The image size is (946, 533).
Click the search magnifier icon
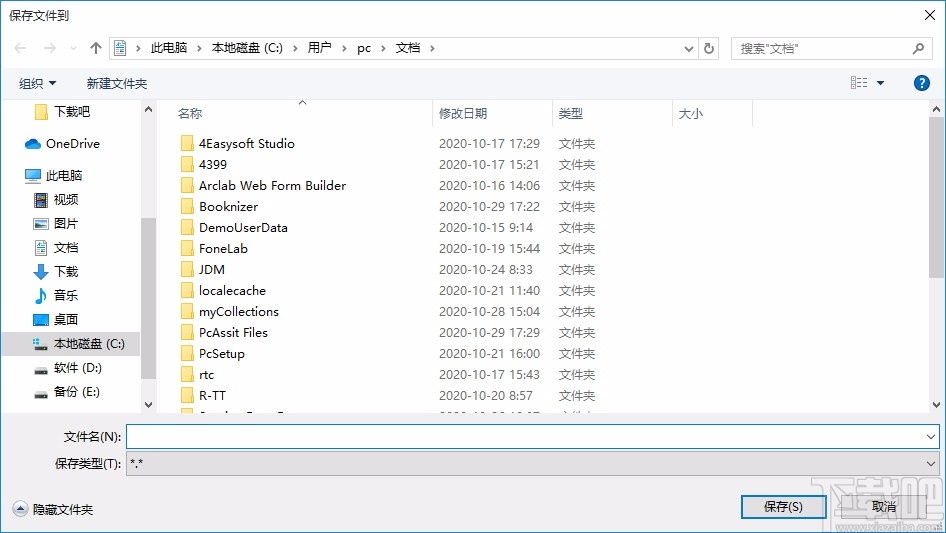[x=918, y=48]
